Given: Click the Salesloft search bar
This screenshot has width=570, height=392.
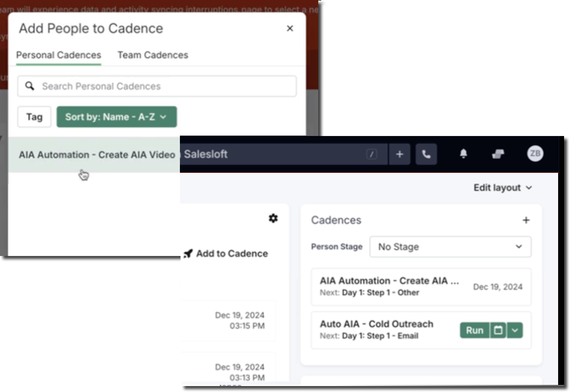Looking at the screenshot, I should click(x=283, y=154).
